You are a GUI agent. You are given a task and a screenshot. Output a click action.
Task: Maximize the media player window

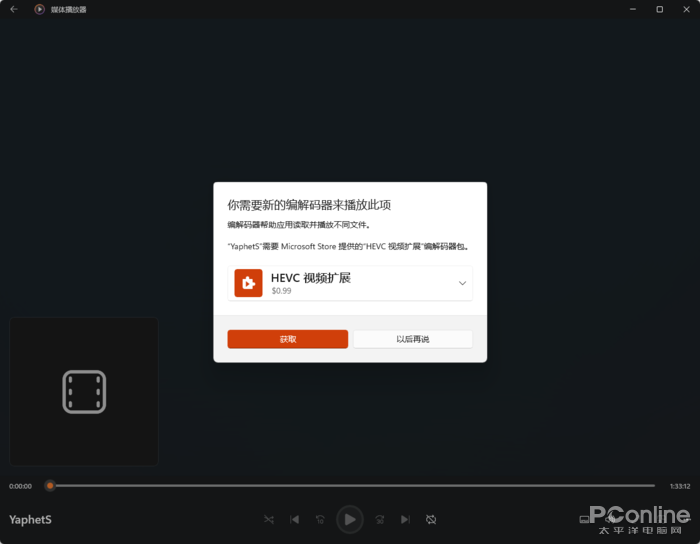click(x=659, y=9)
